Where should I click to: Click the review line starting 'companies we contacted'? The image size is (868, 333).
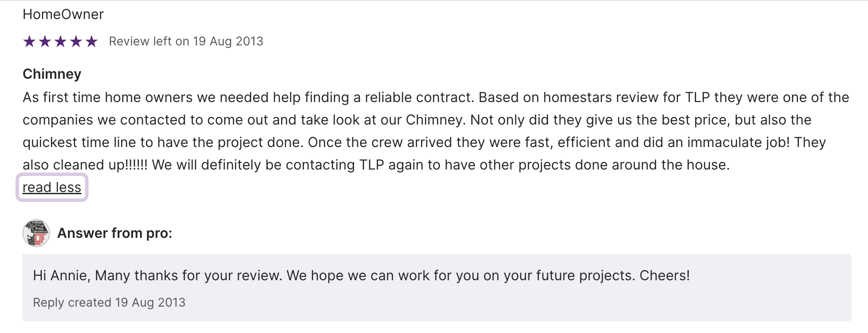pos(417,120)
